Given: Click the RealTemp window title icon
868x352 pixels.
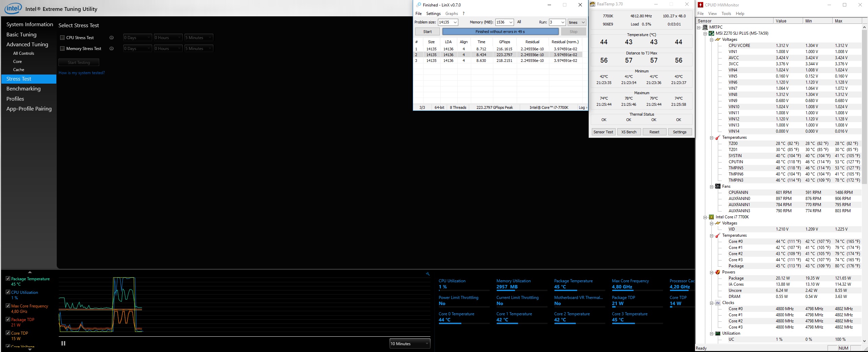Looking at the screenshot, I should [593, 4].
